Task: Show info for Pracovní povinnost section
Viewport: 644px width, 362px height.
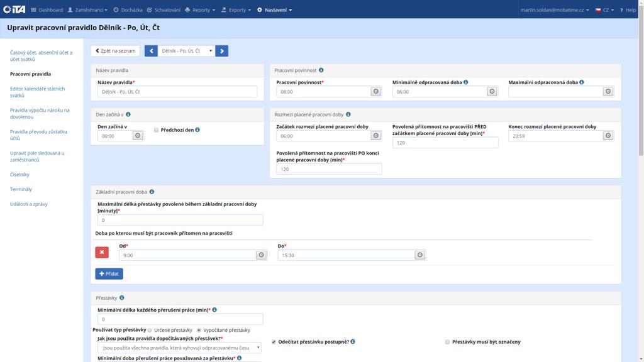Action: 321,70
